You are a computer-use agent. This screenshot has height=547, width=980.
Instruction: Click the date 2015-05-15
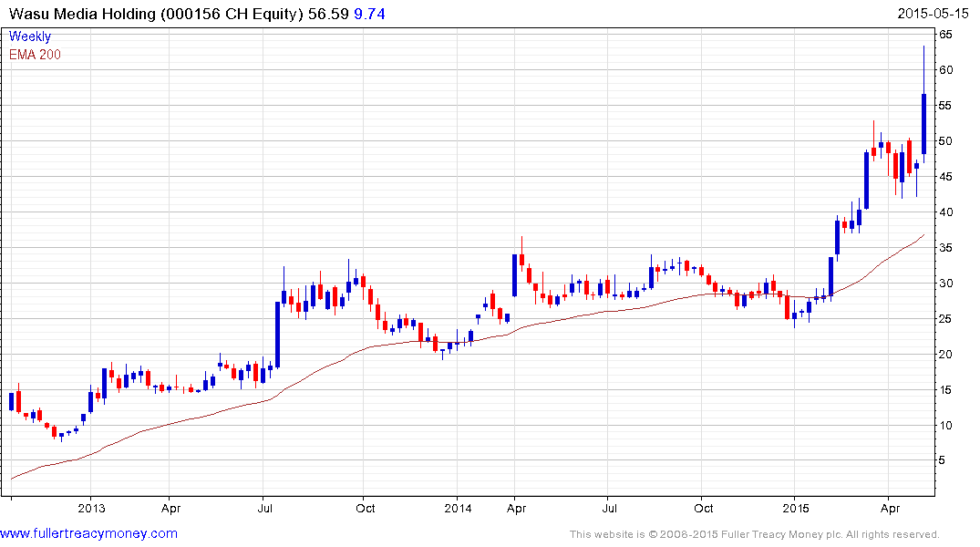(x=933, y=14)
